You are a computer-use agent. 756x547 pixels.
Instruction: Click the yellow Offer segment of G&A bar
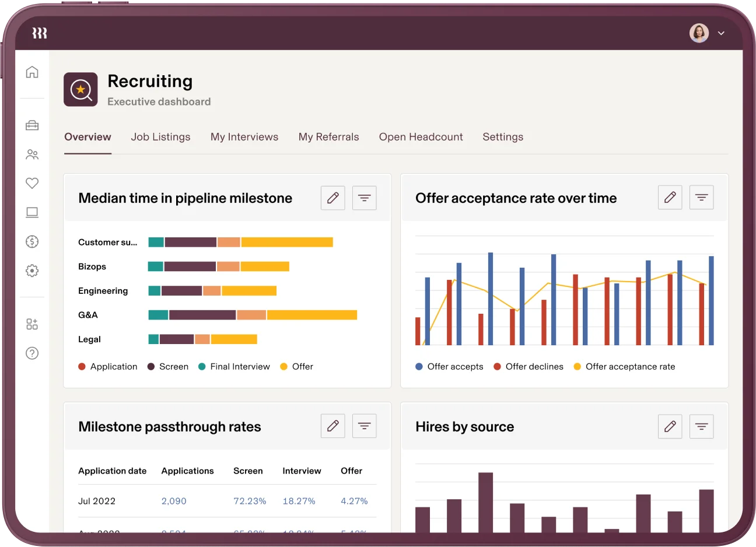(x=312, y=315)
